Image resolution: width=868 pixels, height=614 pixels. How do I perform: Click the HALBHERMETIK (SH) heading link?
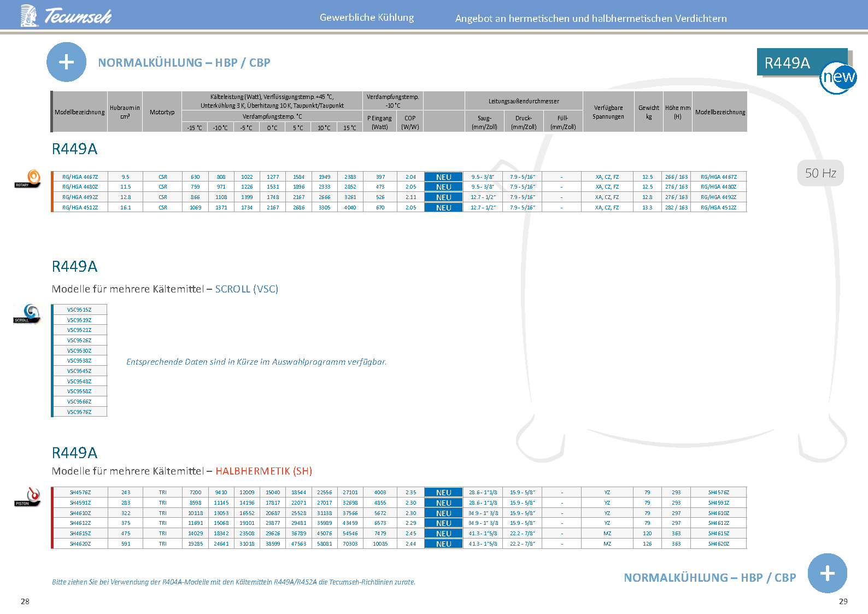coord(263,471)
